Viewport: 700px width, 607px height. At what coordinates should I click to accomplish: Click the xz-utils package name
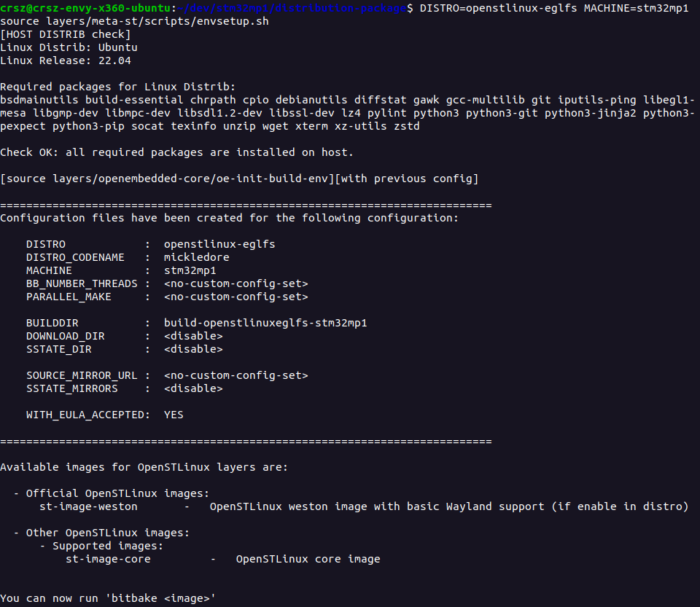[x=361, y=126]
